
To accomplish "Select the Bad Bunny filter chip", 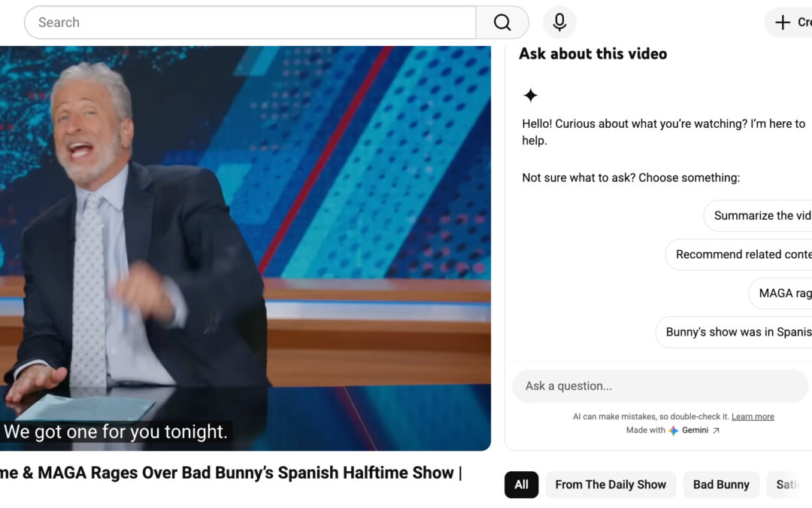I will pos(721,485).
